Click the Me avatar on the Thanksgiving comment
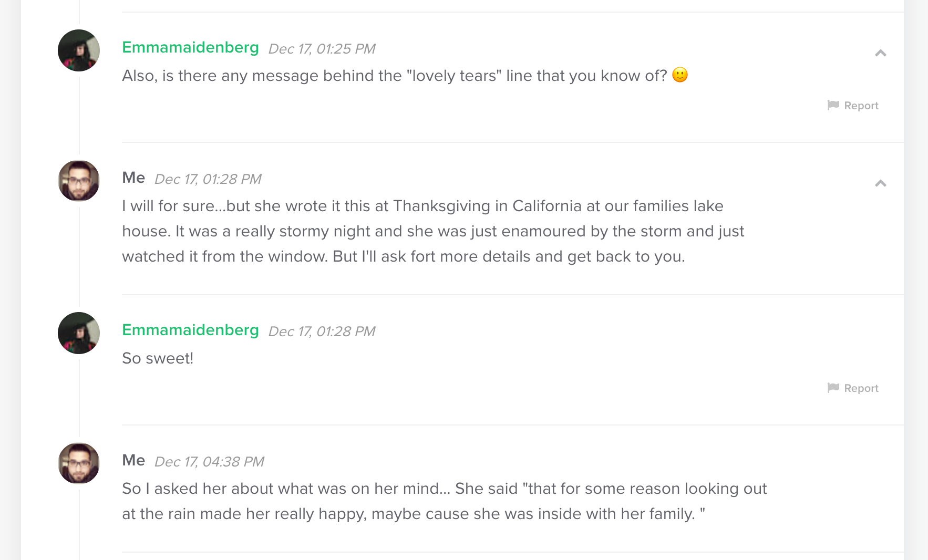The width and height of the screenshot is (928, 560). [79, 181]
